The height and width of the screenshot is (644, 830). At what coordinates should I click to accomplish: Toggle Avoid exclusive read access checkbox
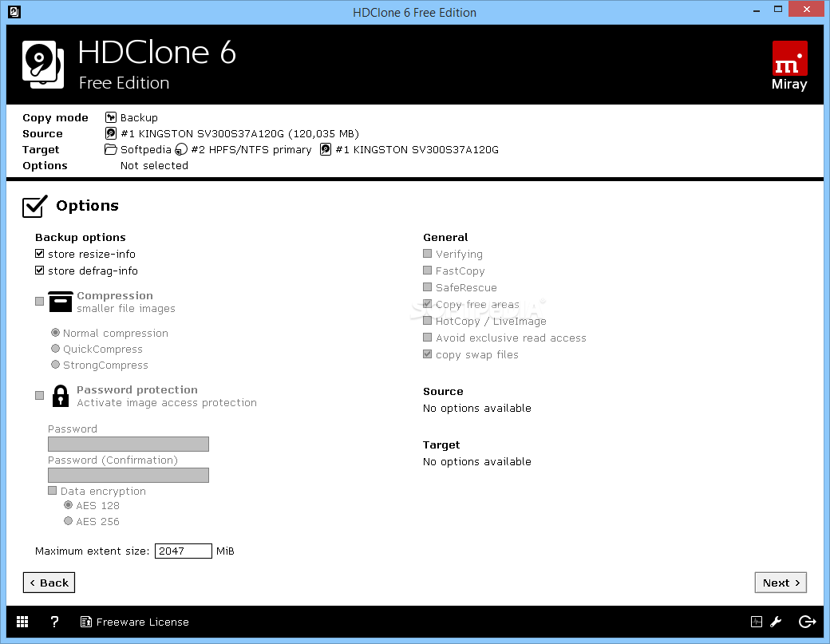(x=428, y=337)
